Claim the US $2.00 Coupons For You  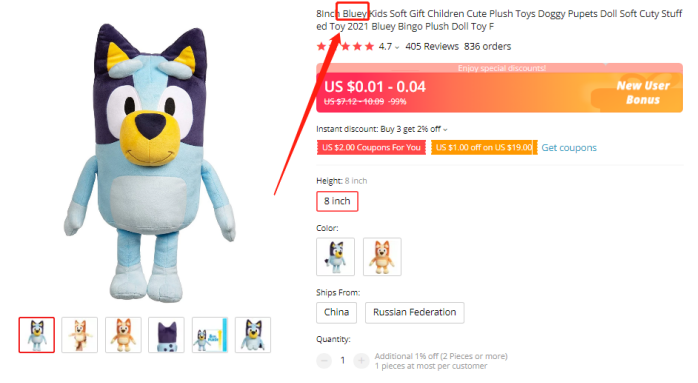tap(371, 147)
